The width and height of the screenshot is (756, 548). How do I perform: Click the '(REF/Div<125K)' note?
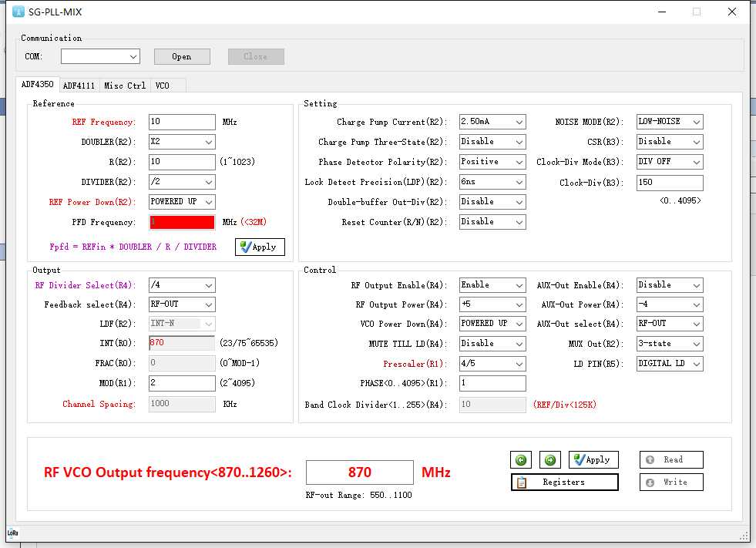coord(565,405)
